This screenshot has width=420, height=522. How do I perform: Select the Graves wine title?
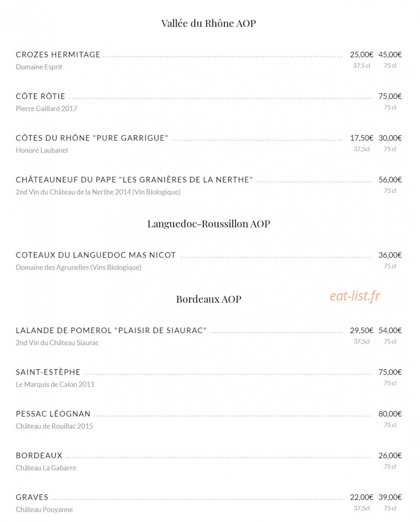[x=32, y=497]
